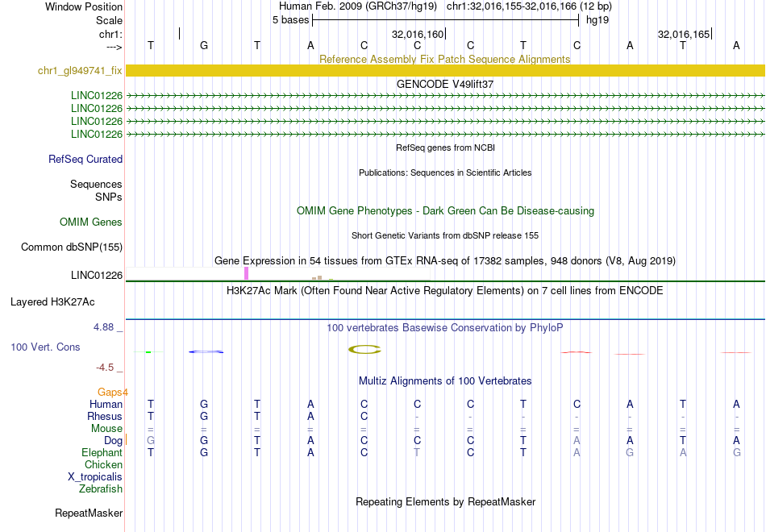Click the 100 Vert. Cons label

tap(45, 347)
